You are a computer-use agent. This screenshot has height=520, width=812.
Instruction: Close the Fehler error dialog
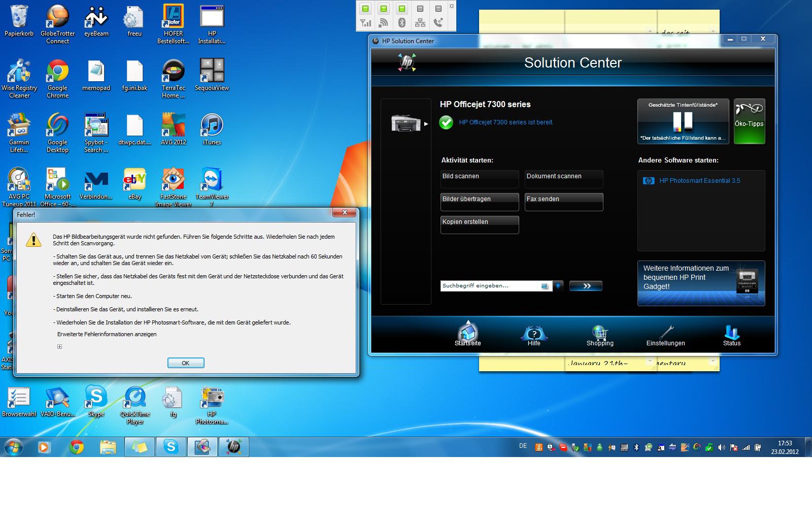[x=345, y=212]
